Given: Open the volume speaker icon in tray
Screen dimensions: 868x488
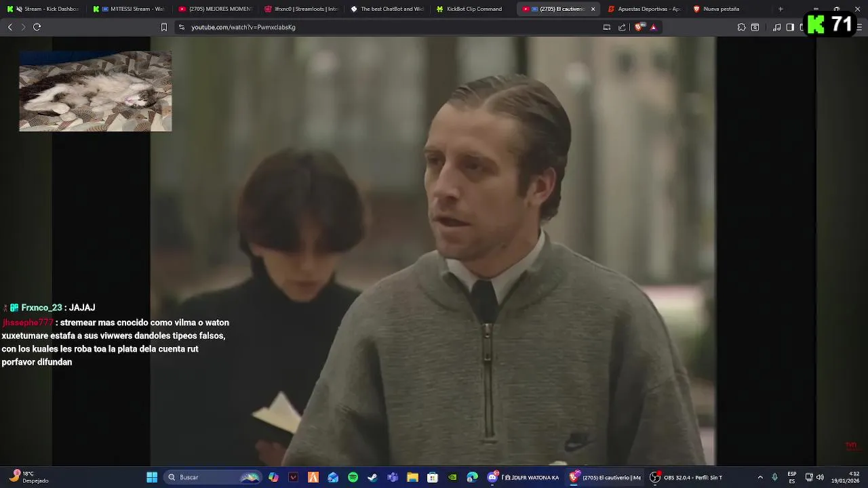Looking at the screenshot, I should click(820, 477).
